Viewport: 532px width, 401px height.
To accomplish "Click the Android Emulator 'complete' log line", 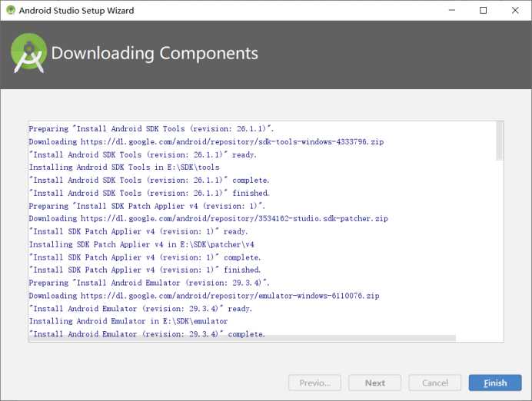I will tap(147, 333).
